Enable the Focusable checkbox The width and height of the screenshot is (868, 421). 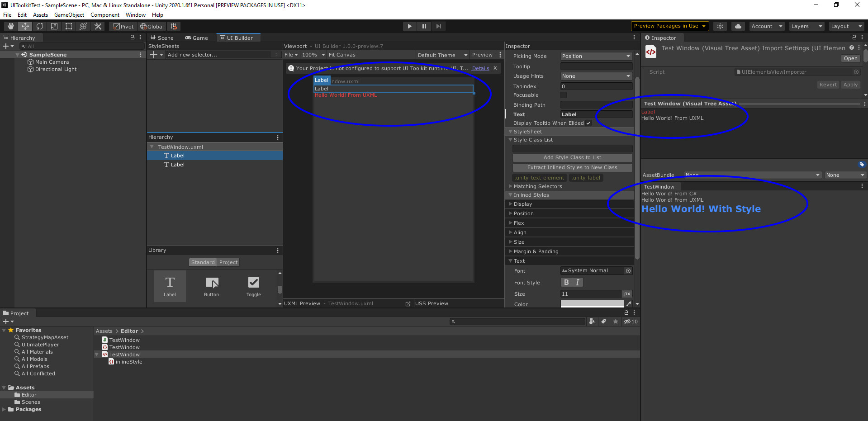tap(563, 95)
